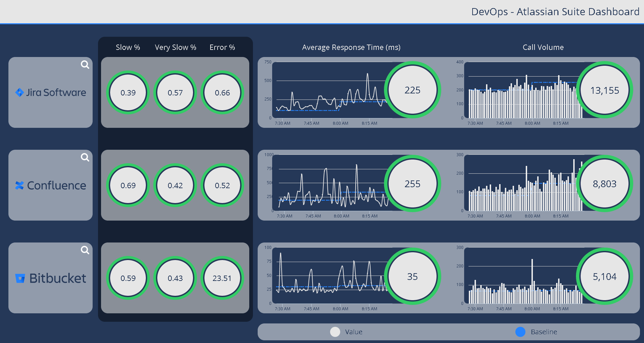
Task: Click Bitbucket call volume gauge 5,104
Action: click(x=605, y=276)
